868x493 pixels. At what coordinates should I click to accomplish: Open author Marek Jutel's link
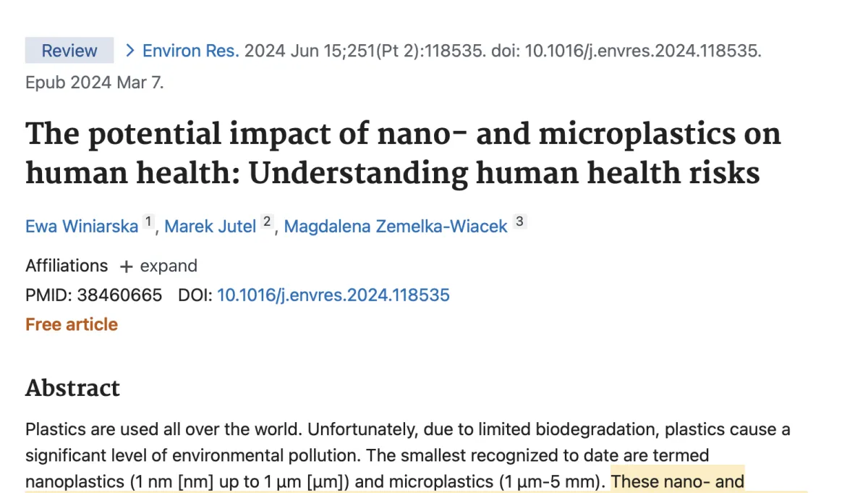pos(210,226)
